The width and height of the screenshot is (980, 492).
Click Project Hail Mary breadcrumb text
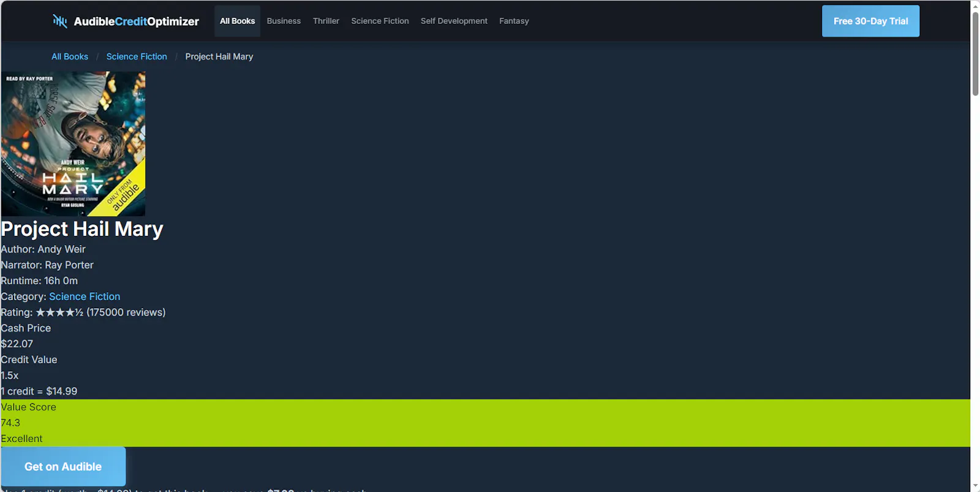tap(219, 56)
